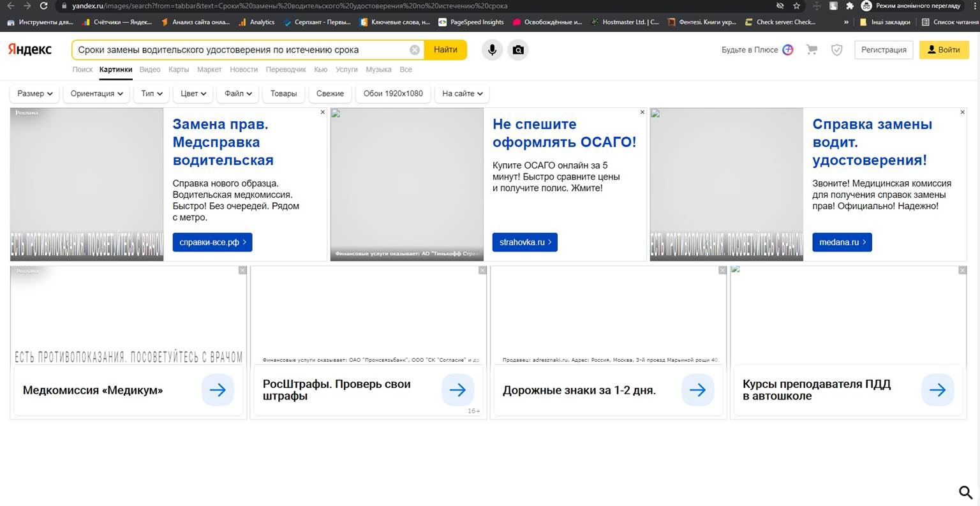Open the safe search shield icon
The height and width of the screenshot is (506, 980).
click(836, 50)
